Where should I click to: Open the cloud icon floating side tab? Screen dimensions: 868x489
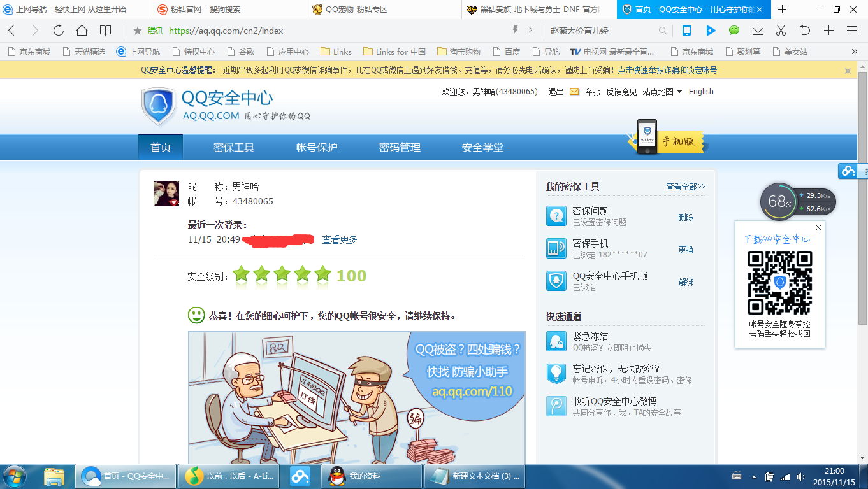pyautogui.click(x=848, y=171)
